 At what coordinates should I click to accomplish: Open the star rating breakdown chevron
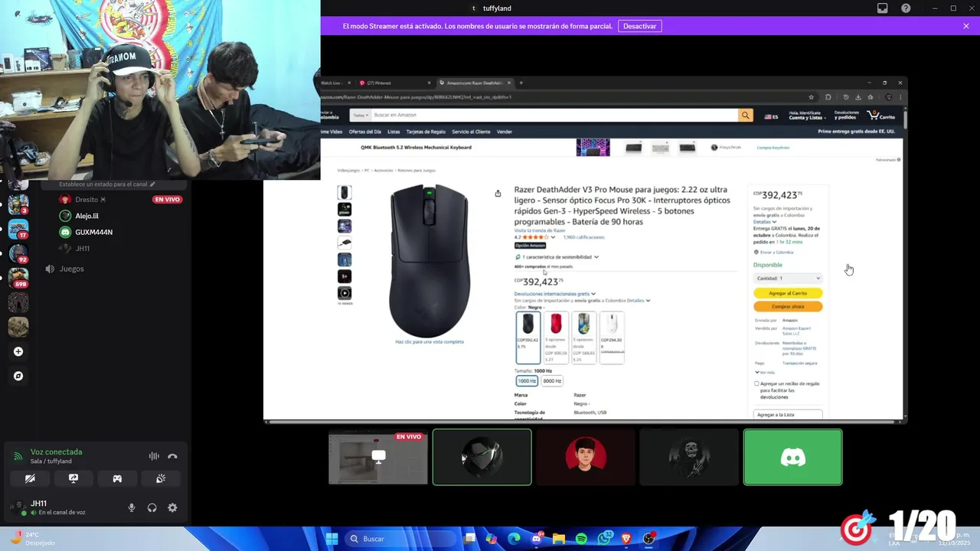[x=553, y=237]
